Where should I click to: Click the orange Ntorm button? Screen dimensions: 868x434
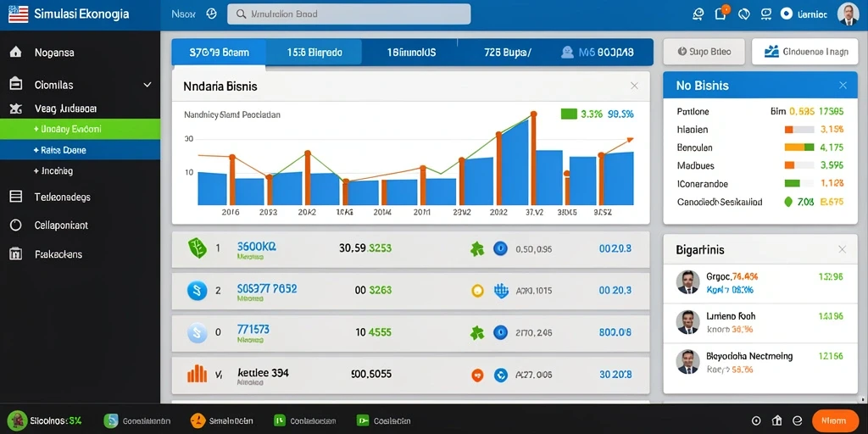(x=834, y=420)
